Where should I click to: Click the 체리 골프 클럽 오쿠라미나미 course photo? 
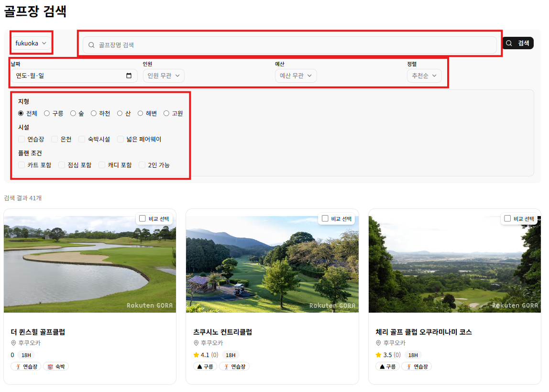click(455, 264)
